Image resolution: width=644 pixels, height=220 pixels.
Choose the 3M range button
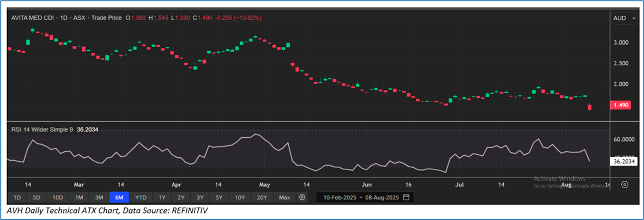99,197
